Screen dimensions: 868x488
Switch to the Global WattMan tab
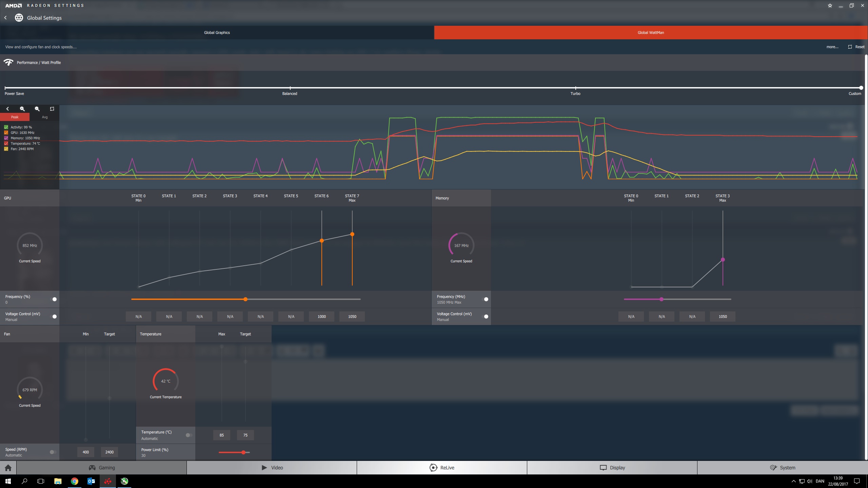(651, 33)
